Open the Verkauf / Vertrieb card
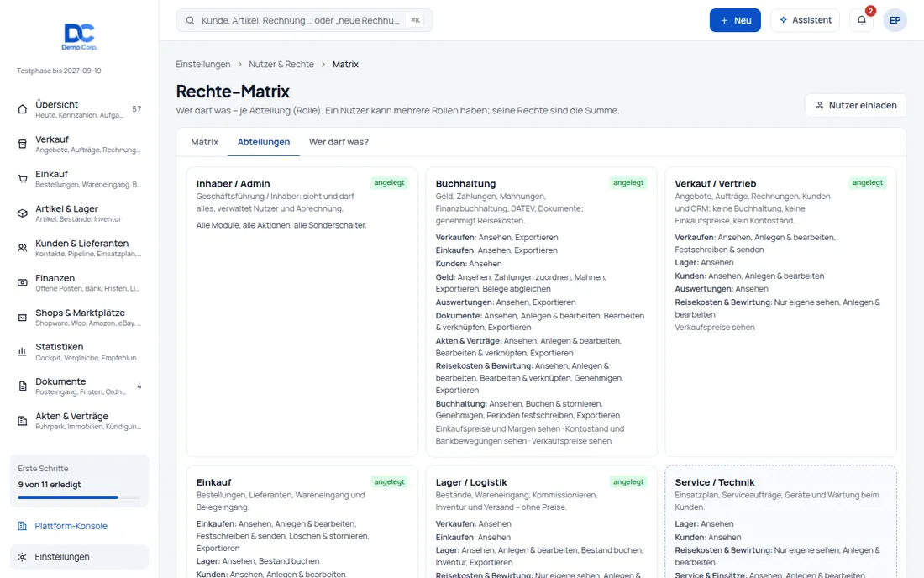The height and width of the screenshot is (578, 924). (x=781, y=312)
